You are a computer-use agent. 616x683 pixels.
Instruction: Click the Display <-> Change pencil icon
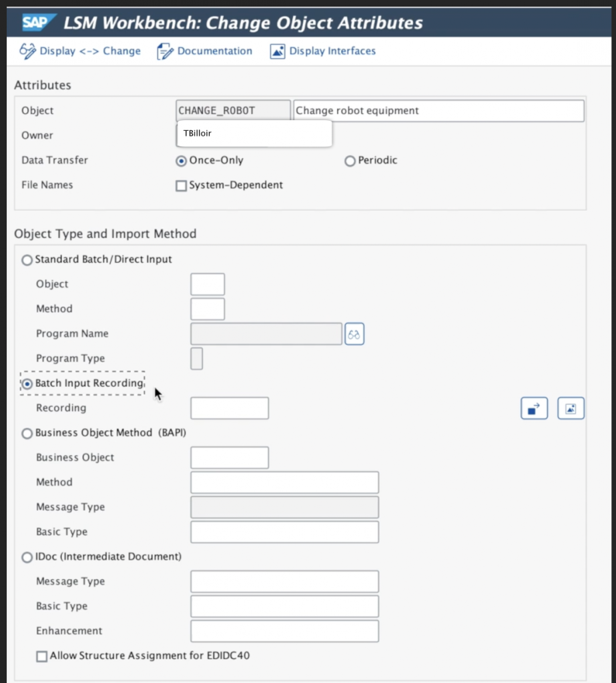[x=27, y=51]
